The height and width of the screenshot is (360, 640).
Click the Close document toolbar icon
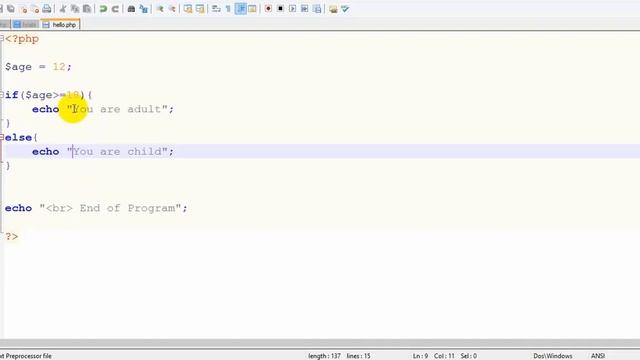click(24, 9)
